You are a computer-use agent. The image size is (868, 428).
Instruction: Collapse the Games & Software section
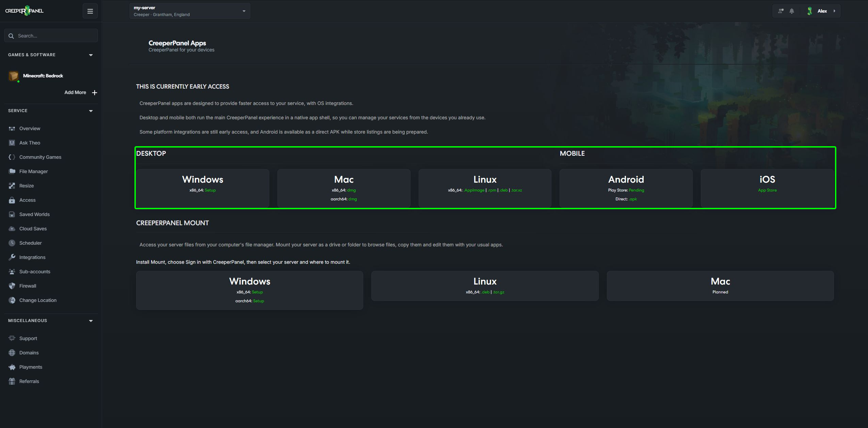pyautogui.click(x=91, y=55)
